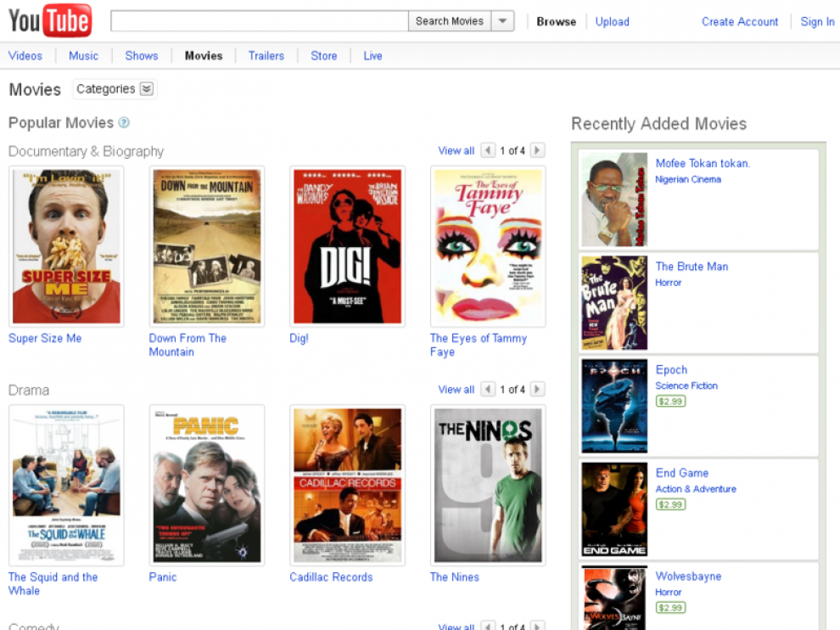
Task: Click into the search input field
Action: pyautogui.click(x=260, y=21)
